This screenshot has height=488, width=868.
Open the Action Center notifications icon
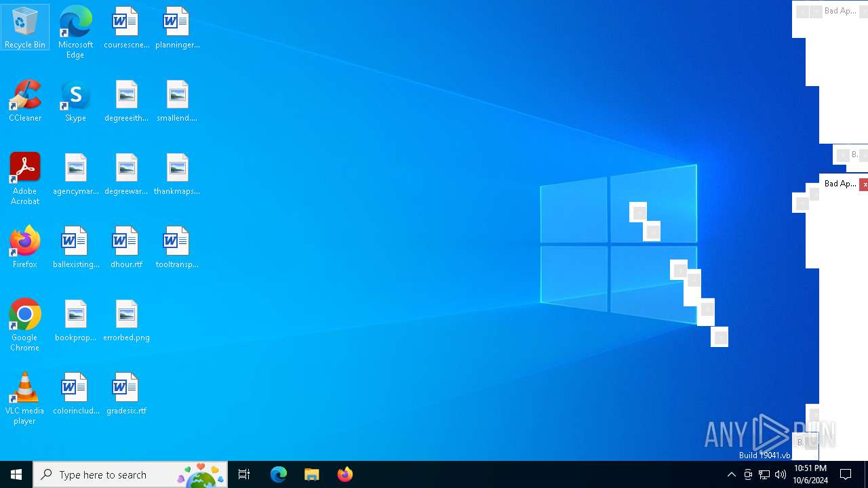coord(846,474)
